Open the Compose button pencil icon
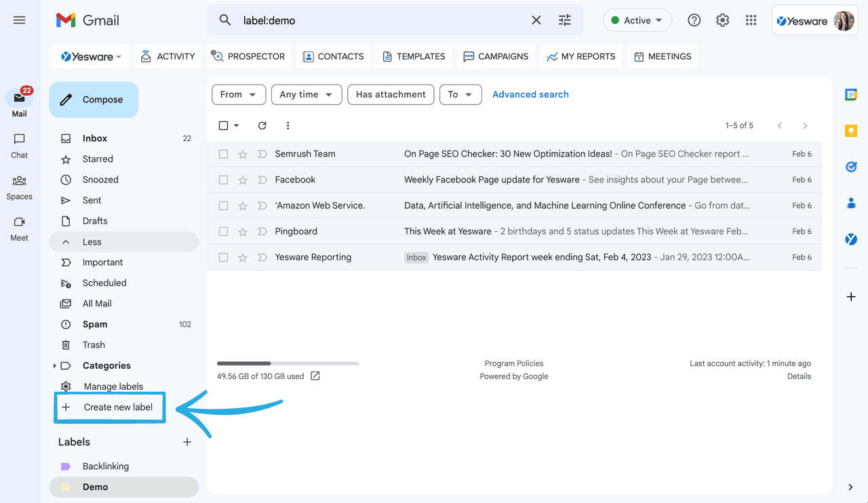 (x=66, y=99)
